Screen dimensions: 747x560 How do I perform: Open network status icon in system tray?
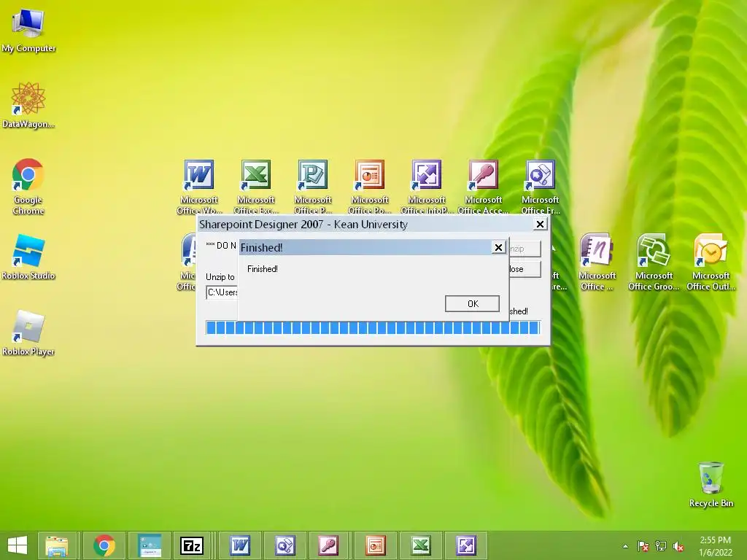(x=661, y=546)
